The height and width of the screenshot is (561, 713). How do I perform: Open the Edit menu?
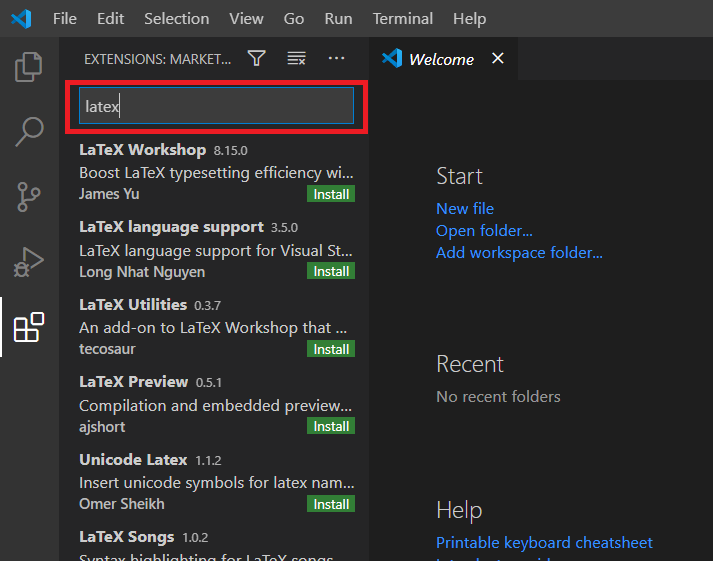[x=110, y=19]
